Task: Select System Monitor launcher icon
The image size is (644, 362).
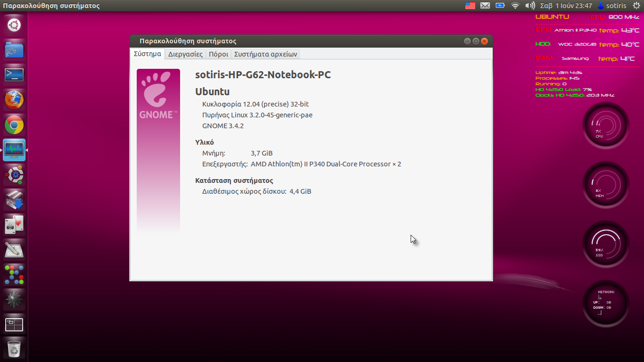Action: pyautogui.click(x=14, y=150)
